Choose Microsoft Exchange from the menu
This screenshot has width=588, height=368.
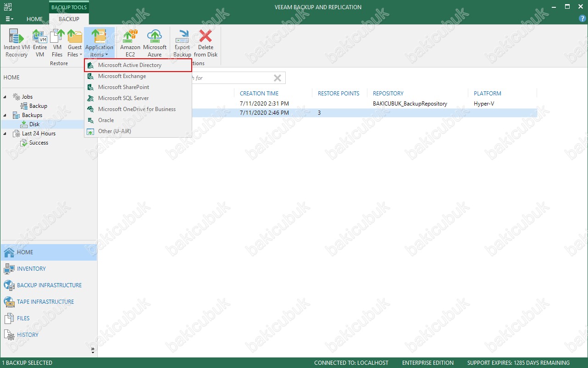coord(138,76)
